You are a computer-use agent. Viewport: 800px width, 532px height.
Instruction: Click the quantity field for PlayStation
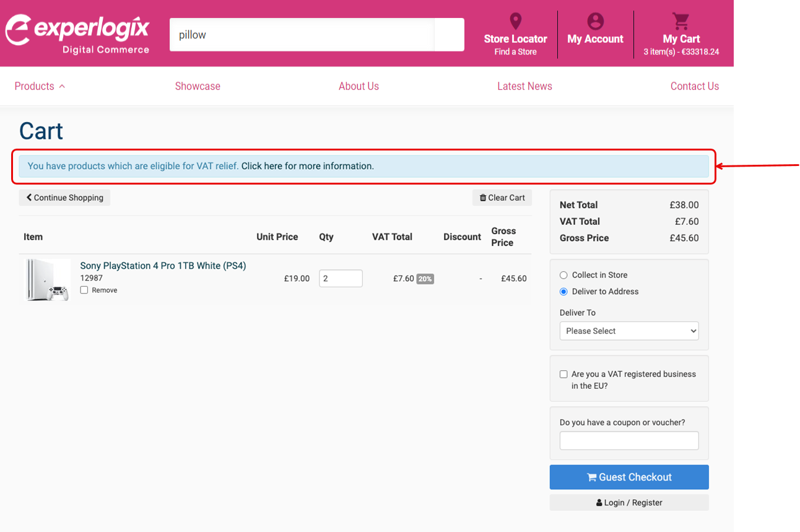(341, 279)
